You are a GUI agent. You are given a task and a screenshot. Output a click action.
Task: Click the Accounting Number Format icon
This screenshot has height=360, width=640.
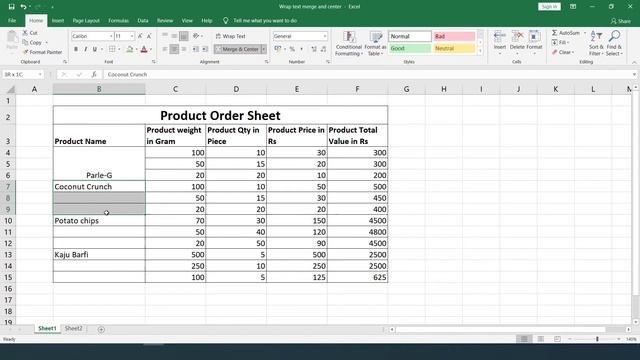click(x=278, y=49)
